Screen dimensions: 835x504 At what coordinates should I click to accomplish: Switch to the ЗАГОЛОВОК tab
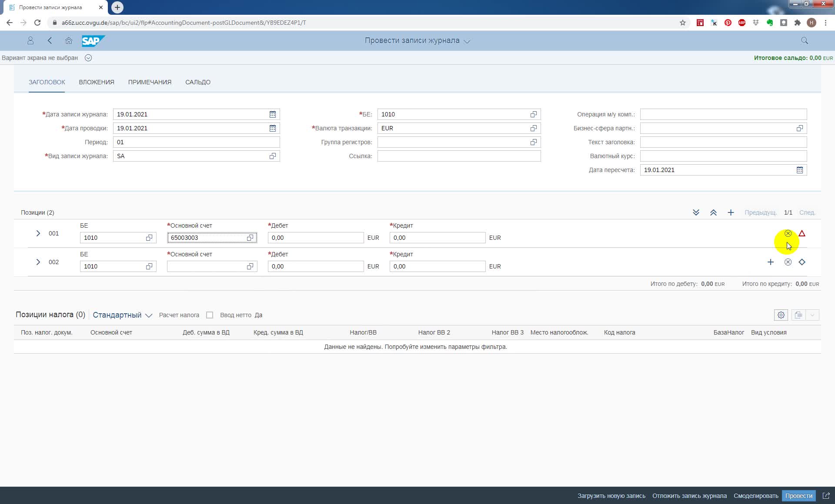[x=47, y=82]
